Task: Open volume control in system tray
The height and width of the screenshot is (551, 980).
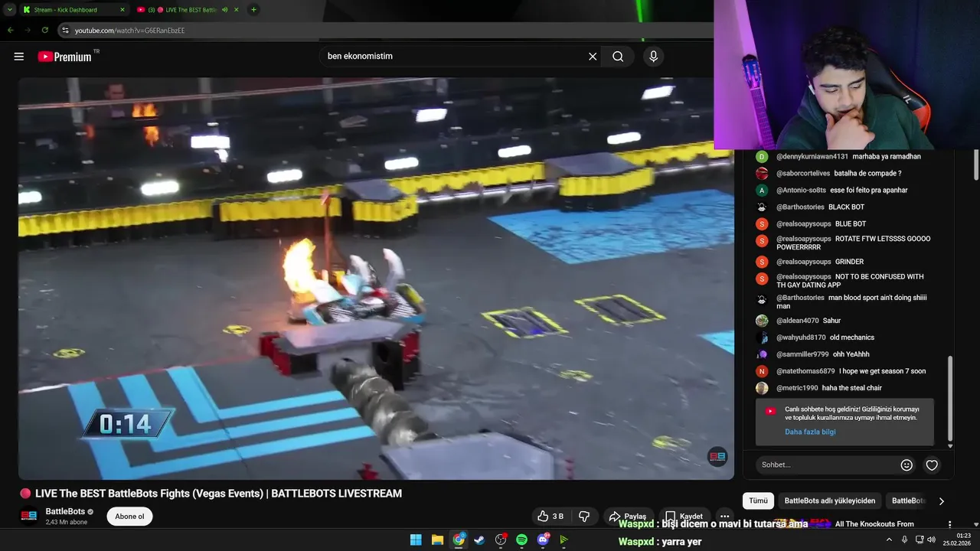Action: click(932, 540)
